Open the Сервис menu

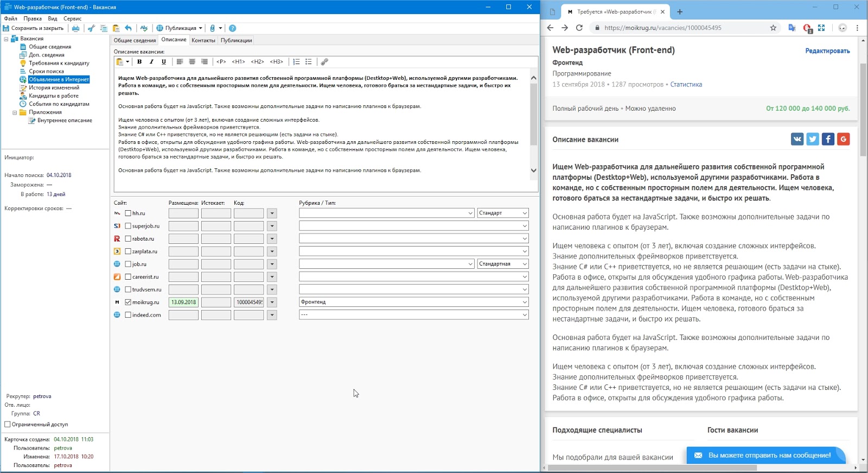point(73,18)
